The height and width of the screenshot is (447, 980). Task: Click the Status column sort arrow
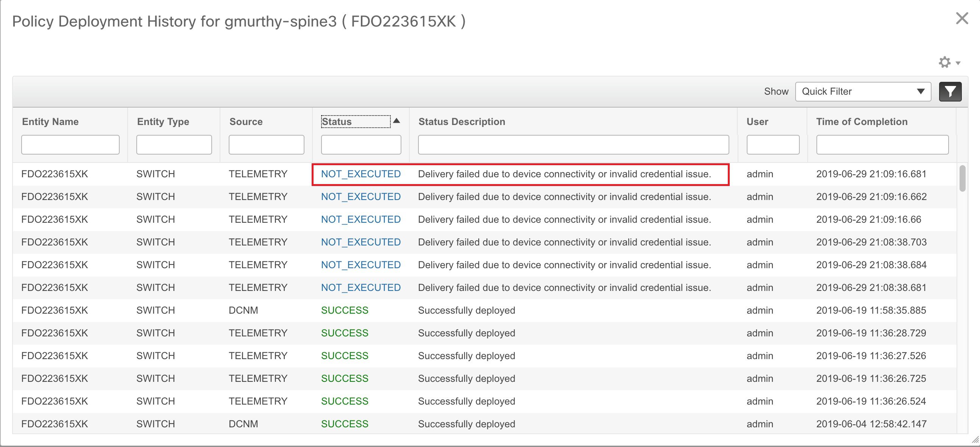(x=396, y=121)
